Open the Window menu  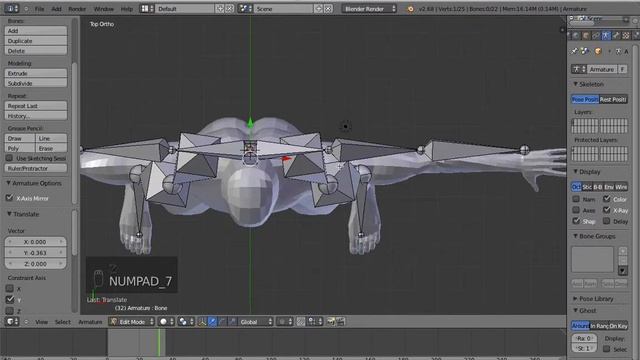point(104,9)
